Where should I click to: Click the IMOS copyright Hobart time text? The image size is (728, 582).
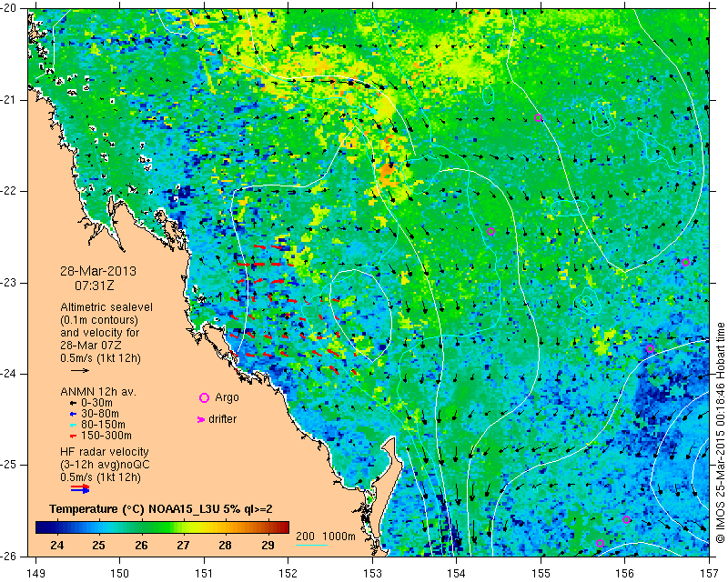point(720,433)
